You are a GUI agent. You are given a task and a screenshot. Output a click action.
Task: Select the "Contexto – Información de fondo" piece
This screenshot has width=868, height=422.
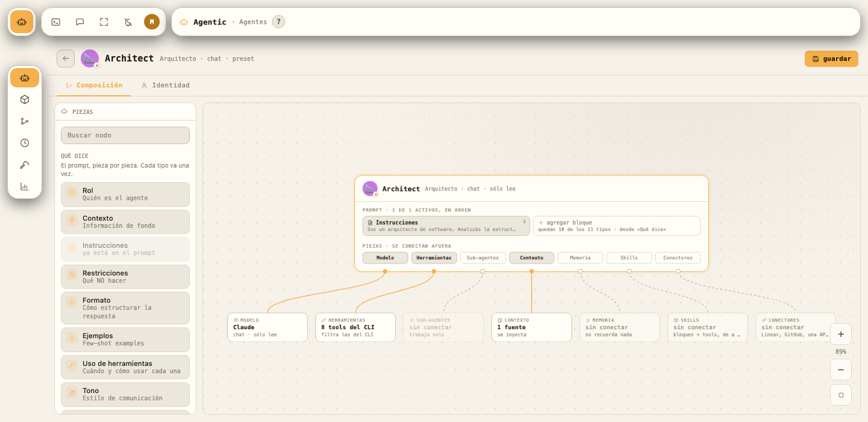pos(125,222)
